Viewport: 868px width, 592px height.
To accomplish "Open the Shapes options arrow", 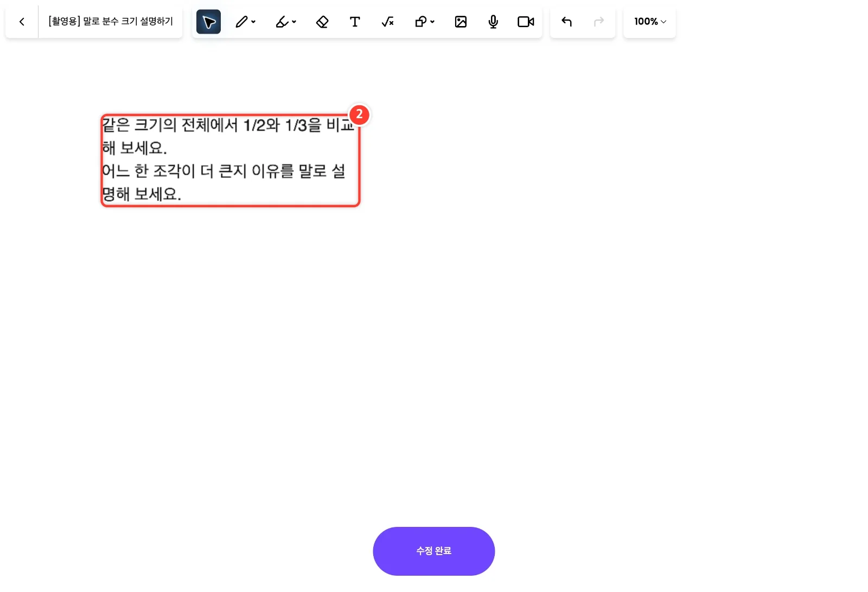I will click(x=432, y=22).
